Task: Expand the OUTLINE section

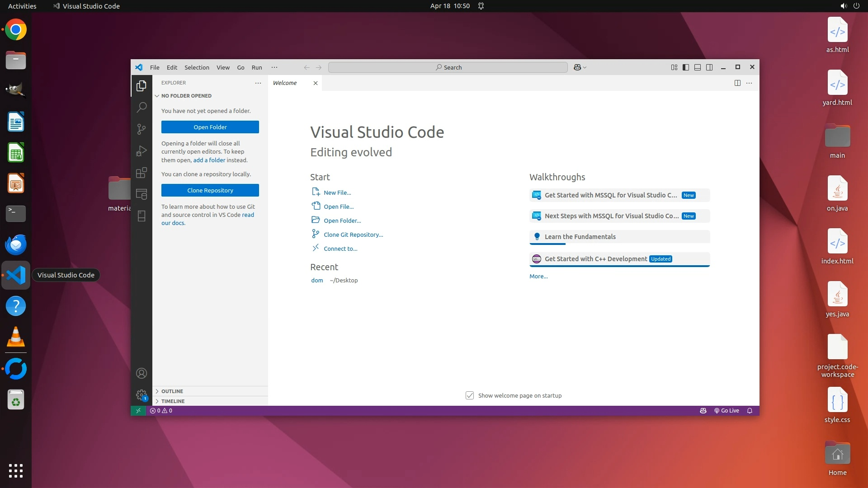Action: tap(172, 391)
